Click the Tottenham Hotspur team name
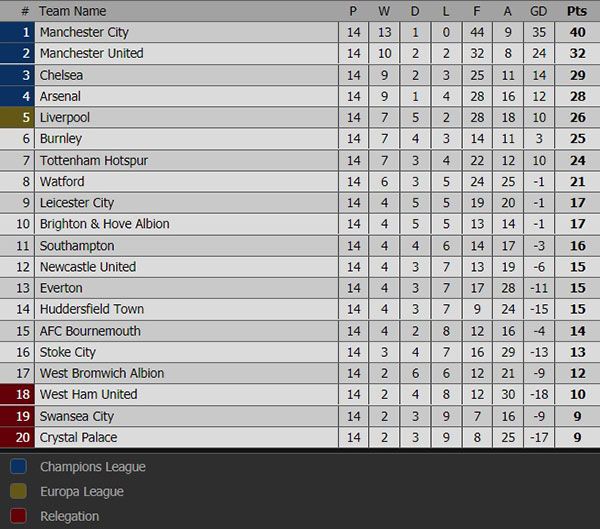Viewport: 600px width, 529px height. click(x=94, y=161)
